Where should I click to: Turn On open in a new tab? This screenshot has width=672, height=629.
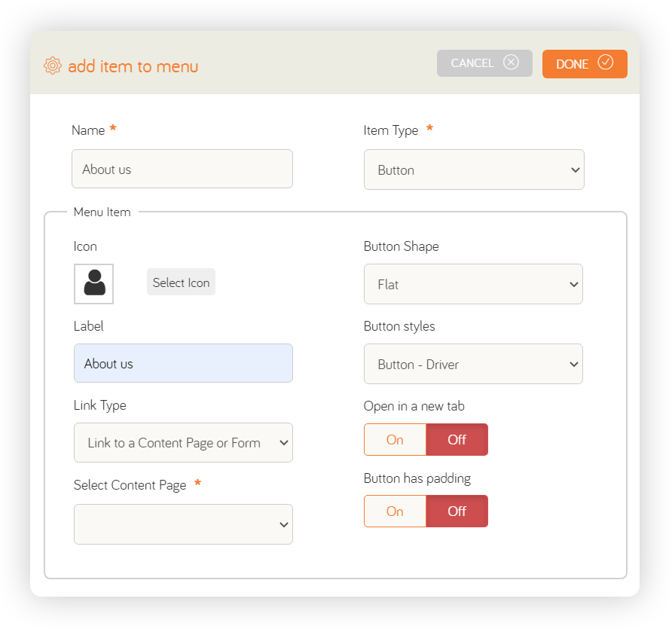(395, 440)
